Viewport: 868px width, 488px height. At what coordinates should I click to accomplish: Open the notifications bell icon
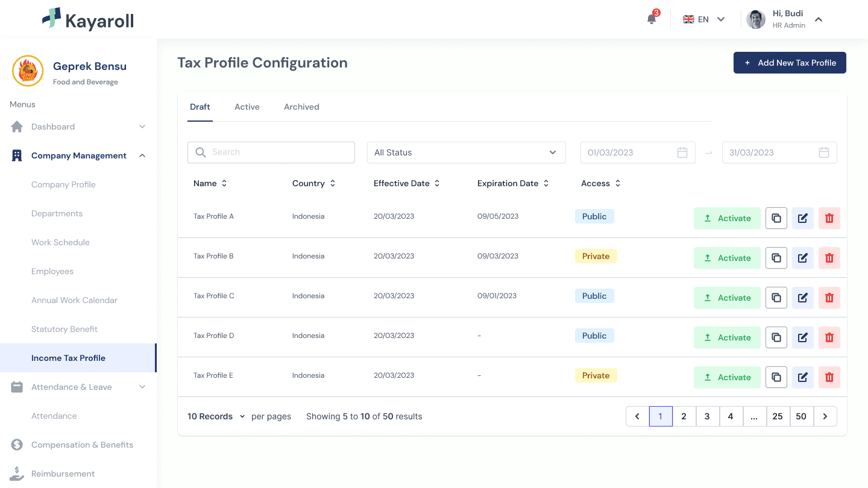pos(652,19)
